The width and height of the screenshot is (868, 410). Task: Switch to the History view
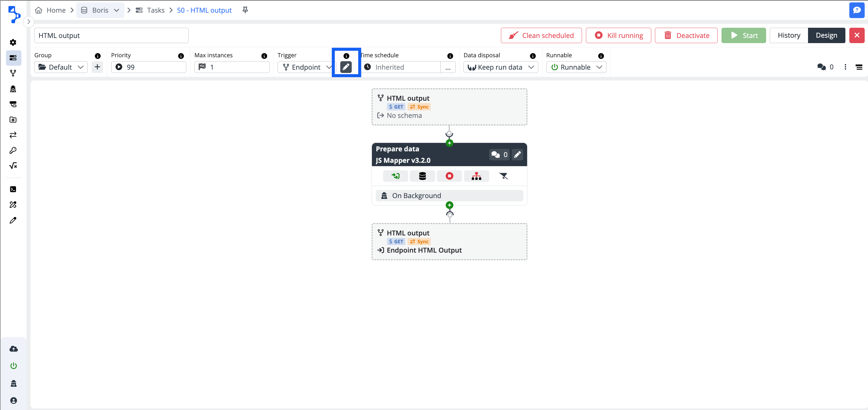tap(788, 35)
